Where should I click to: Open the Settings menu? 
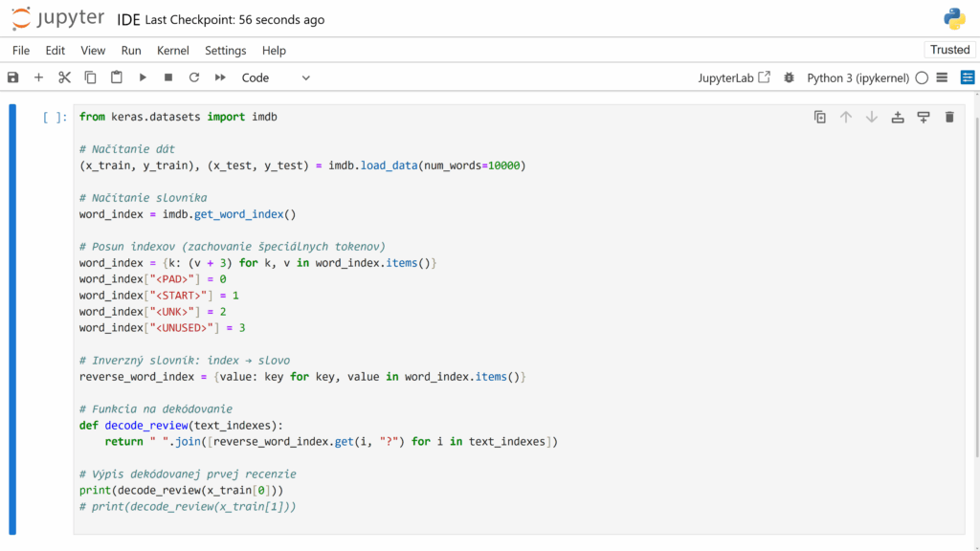[226, 51]
